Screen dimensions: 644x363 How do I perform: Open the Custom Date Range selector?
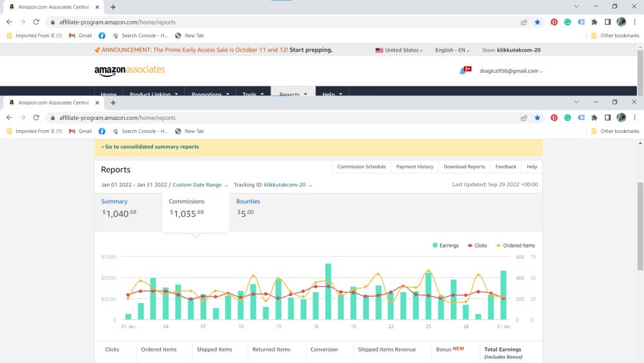click(200, 185)
